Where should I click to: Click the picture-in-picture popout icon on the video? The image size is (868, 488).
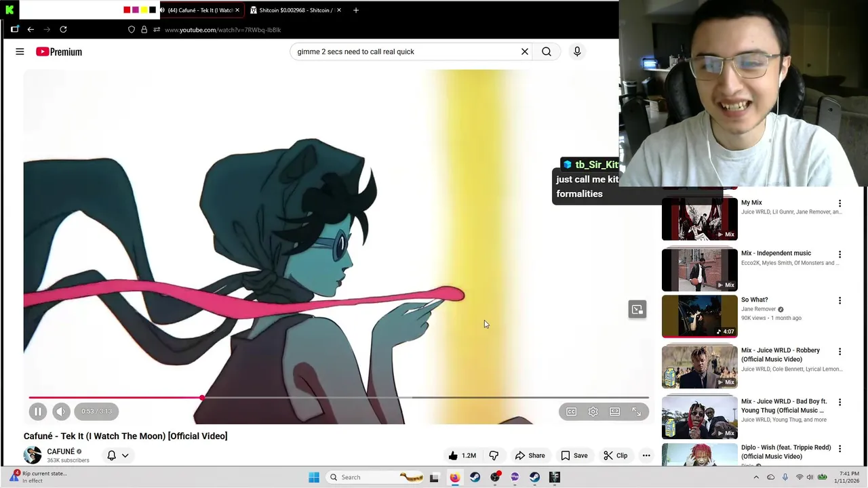(x=637, y=310)
